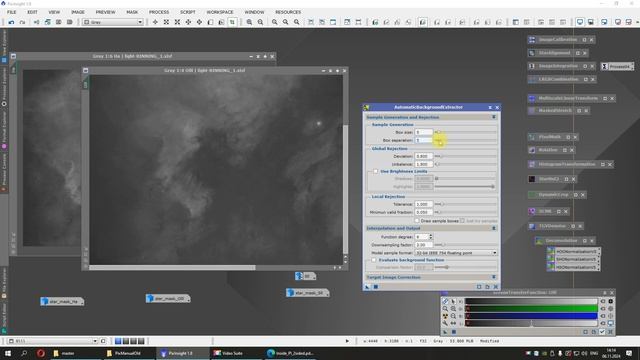Enable the Evaluate background function checkbox

click(373, 260)
